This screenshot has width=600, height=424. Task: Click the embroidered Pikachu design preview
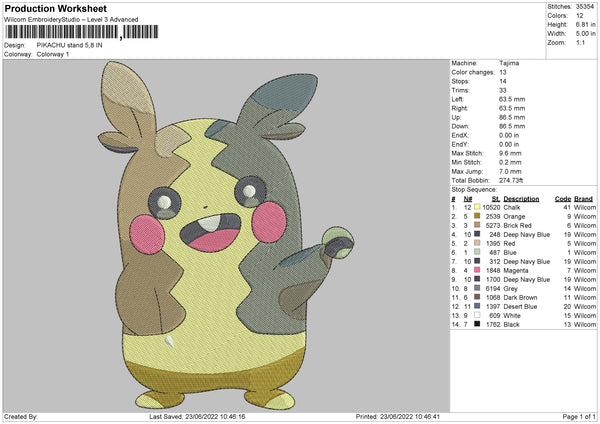click(226, 235)
